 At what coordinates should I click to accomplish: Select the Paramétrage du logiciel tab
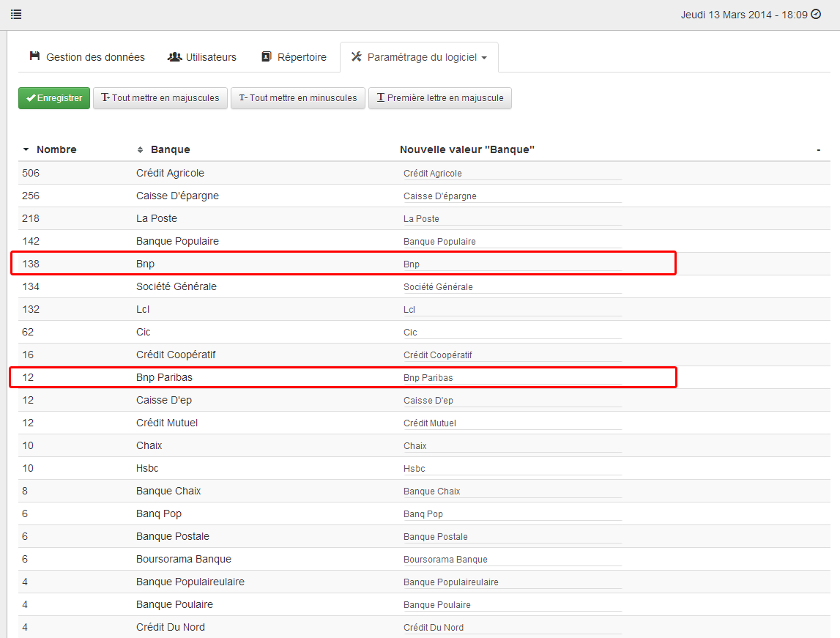click(419, 57)
